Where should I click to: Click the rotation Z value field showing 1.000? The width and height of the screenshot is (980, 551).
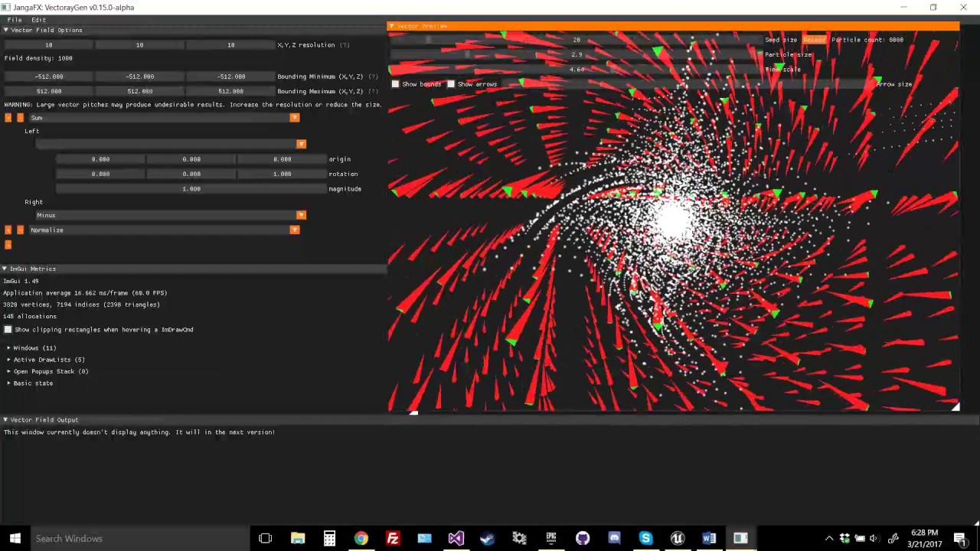(x=282, y=174)
